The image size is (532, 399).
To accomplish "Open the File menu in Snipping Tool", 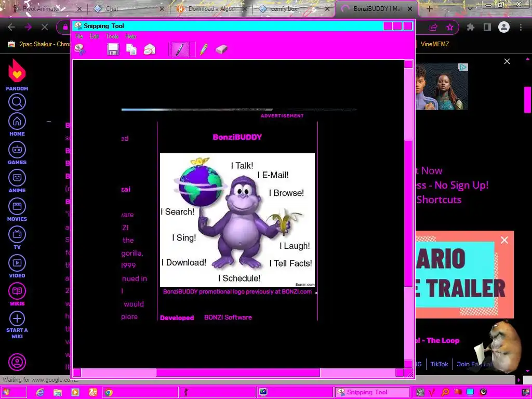I will coord(79,36).
